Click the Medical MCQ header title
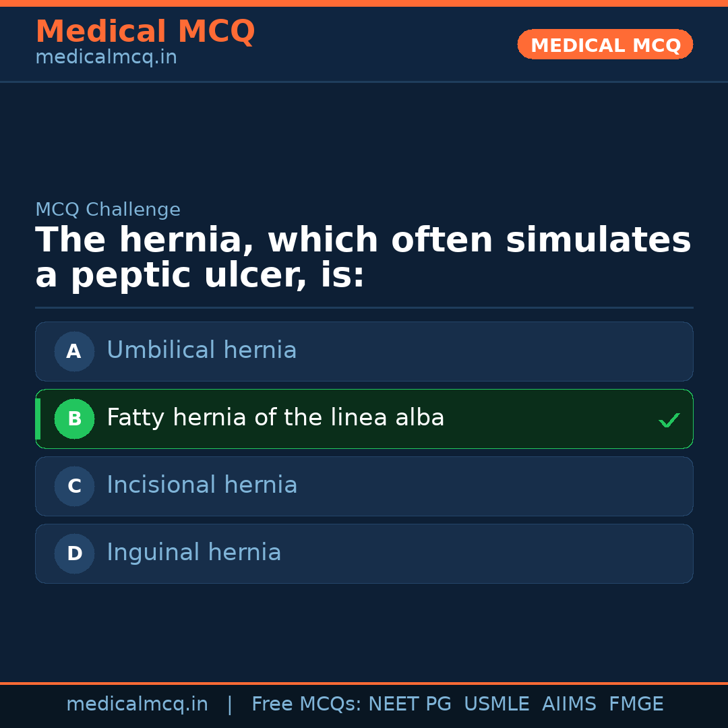 145,32
